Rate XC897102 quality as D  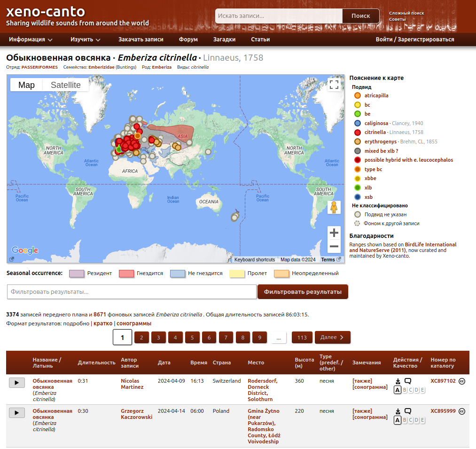point(416,390)
